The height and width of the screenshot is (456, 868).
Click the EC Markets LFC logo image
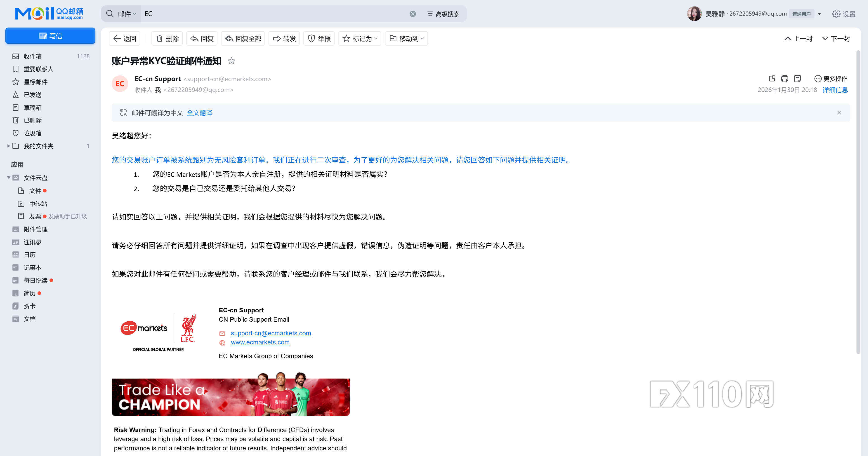click(158, 332)
